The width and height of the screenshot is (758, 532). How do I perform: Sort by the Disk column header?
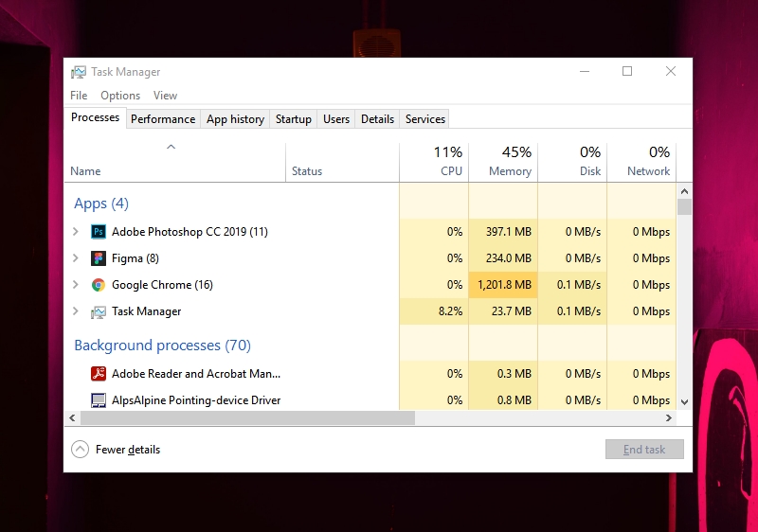point(572,162)
